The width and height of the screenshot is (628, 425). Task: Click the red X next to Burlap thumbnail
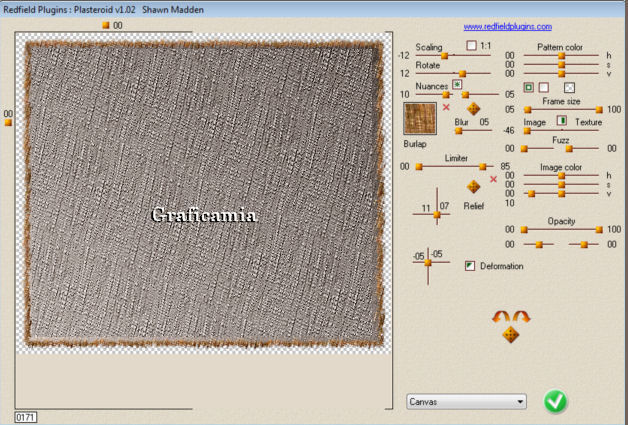tap(446, 107)
